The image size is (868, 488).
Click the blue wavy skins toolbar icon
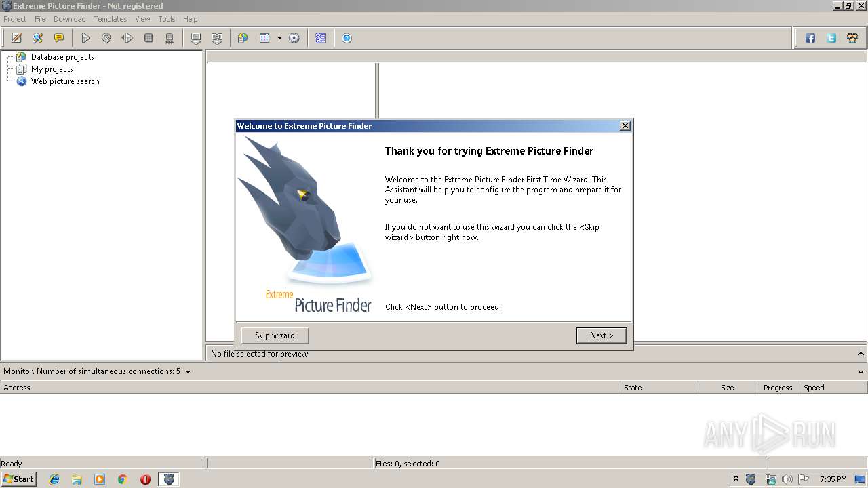click(321, 39)
